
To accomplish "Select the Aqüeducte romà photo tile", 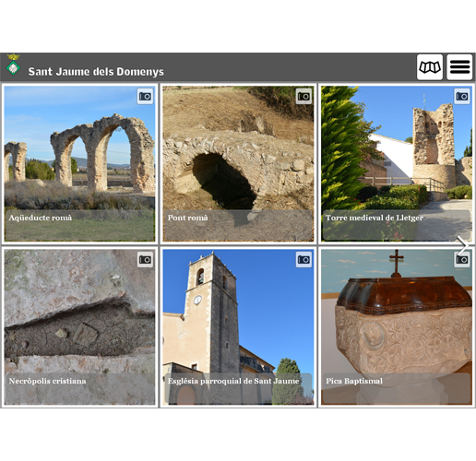I will pos(79,164).
